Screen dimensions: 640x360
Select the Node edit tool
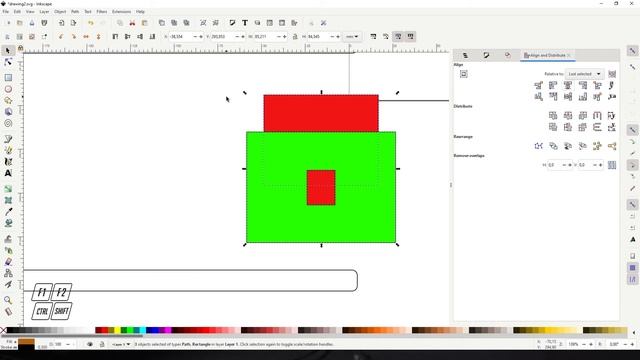click(8, 62)
